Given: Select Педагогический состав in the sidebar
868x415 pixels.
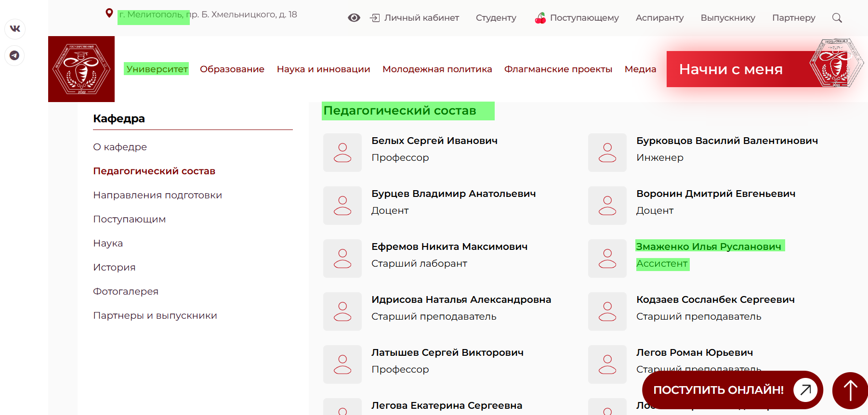Looking at the screenshot, I should pos(154,171).
